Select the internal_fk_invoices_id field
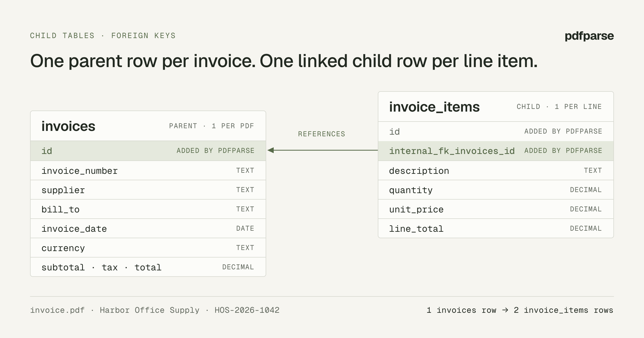644x338 pixels. pyautogui.click(x=496, y=151)
